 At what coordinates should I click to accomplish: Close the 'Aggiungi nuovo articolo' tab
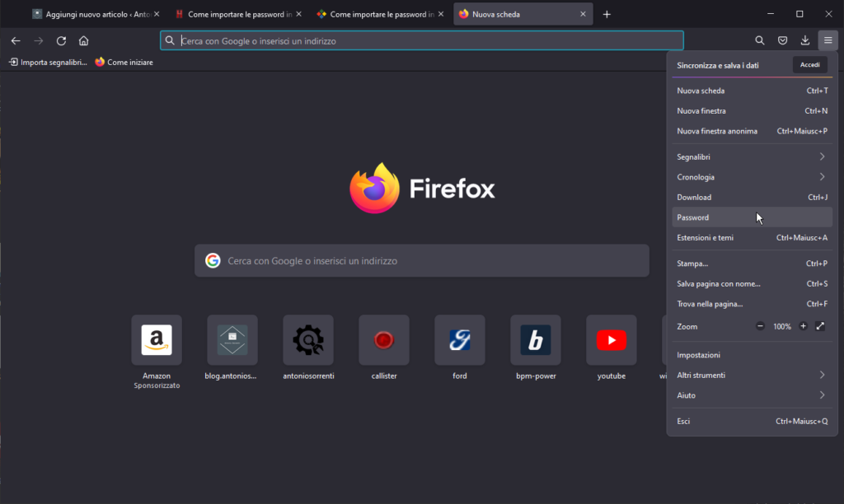(157, 14)
